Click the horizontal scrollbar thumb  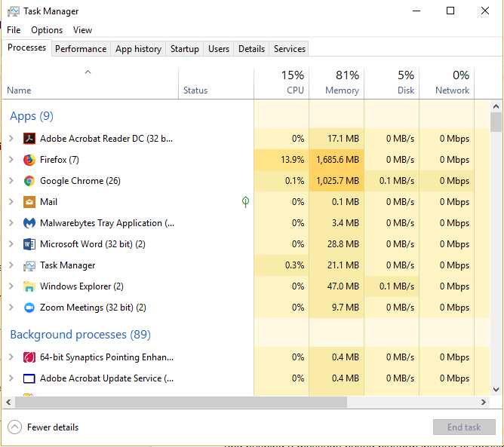181,402
